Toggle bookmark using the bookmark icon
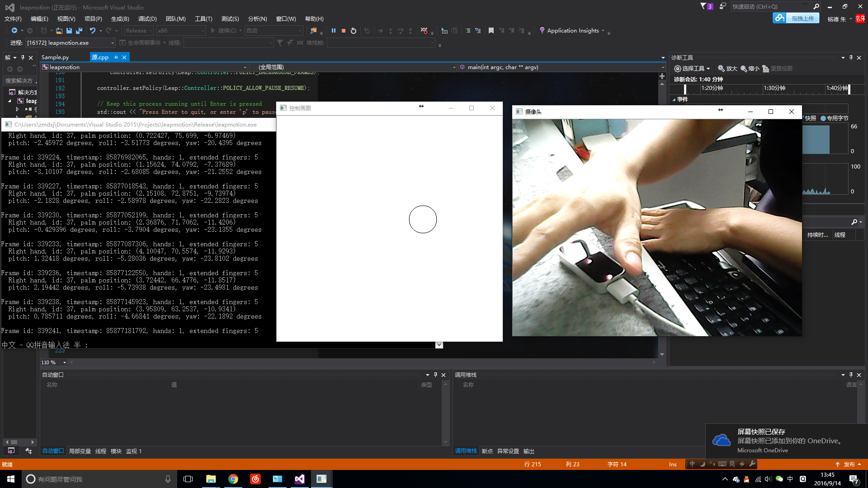Screen dimensions: 868x488 click(491, 31)
